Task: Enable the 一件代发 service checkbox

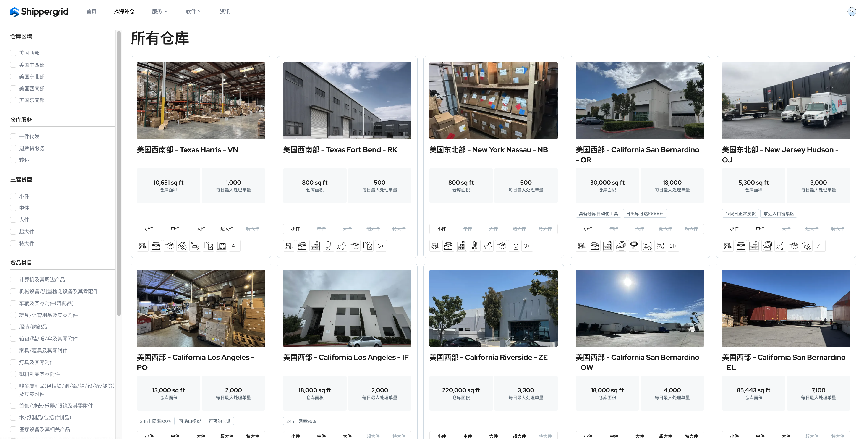Action: coord(13,136)
